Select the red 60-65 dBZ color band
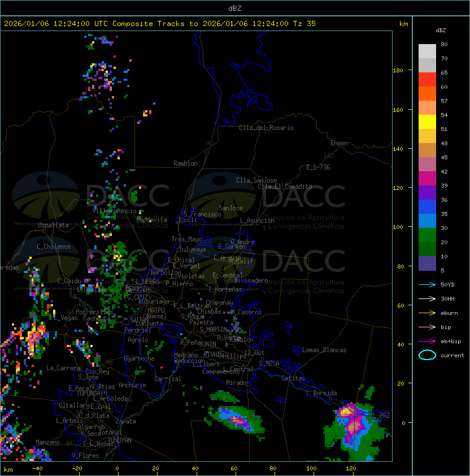The image size is (470, 476). 427,80
